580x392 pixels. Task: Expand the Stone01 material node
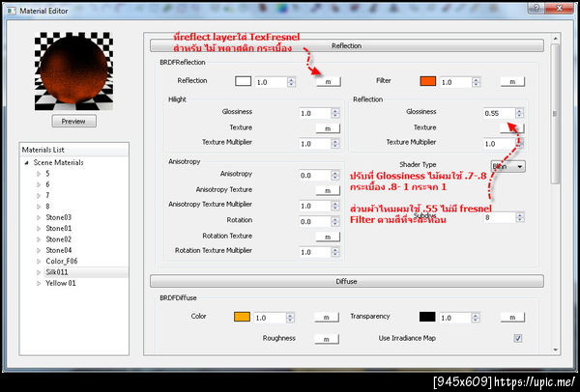pos(39,228)
